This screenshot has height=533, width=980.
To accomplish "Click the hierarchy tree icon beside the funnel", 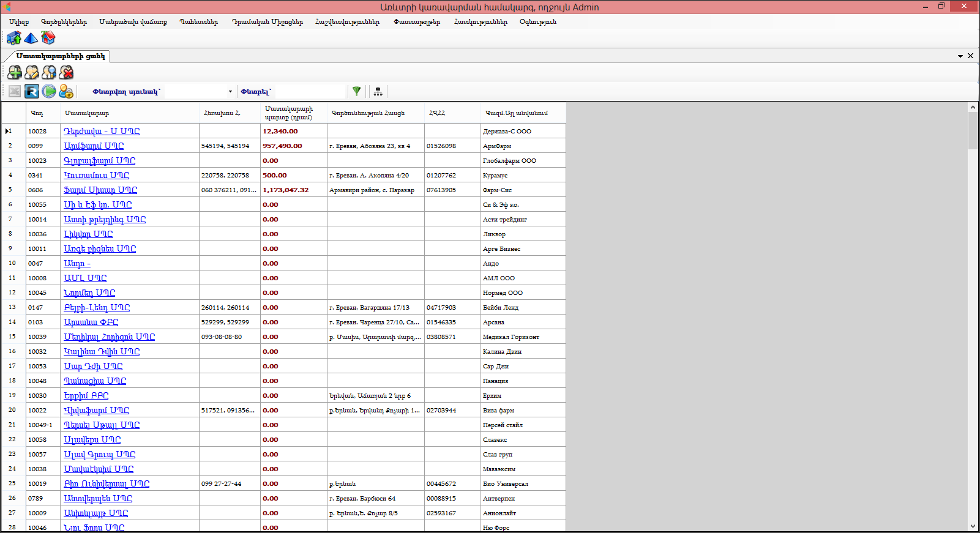I will click(378, 91).
